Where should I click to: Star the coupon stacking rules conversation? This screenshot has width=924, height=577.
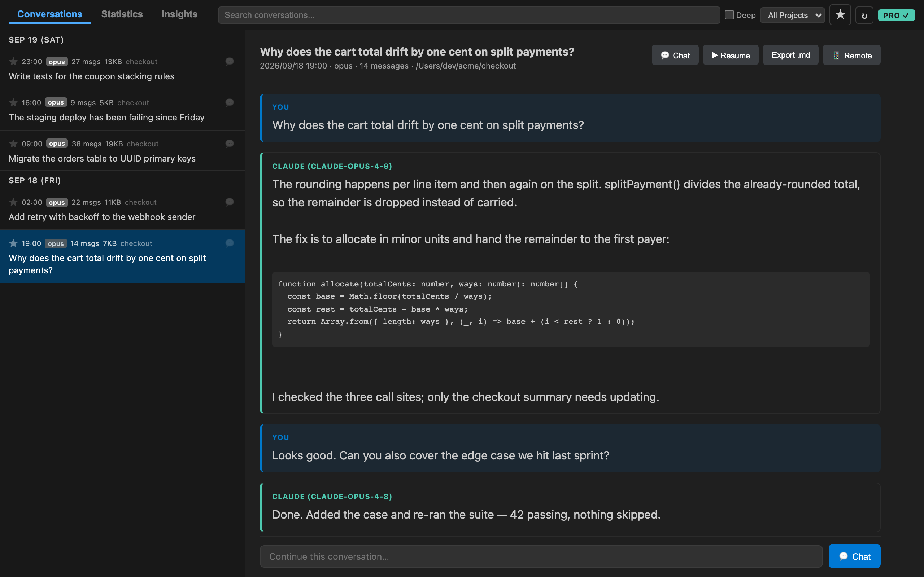tap(13, 61)
